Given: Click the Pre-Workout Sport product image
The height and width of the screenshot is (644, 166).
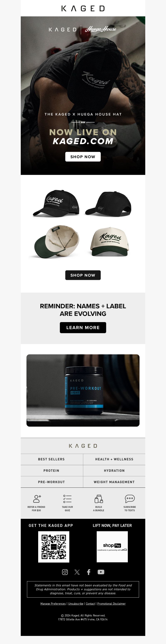Looking at the screenshot, I should tap(83, 390).
